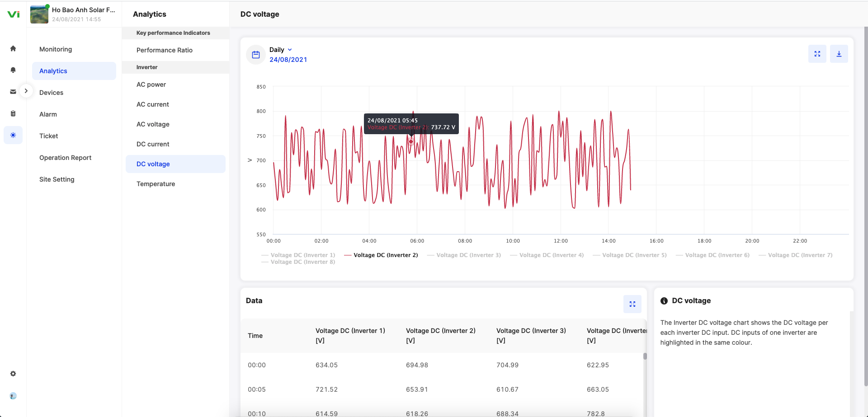
Task: Open the Performance Ratio analytics page
Action: click(x=165, y=50)
